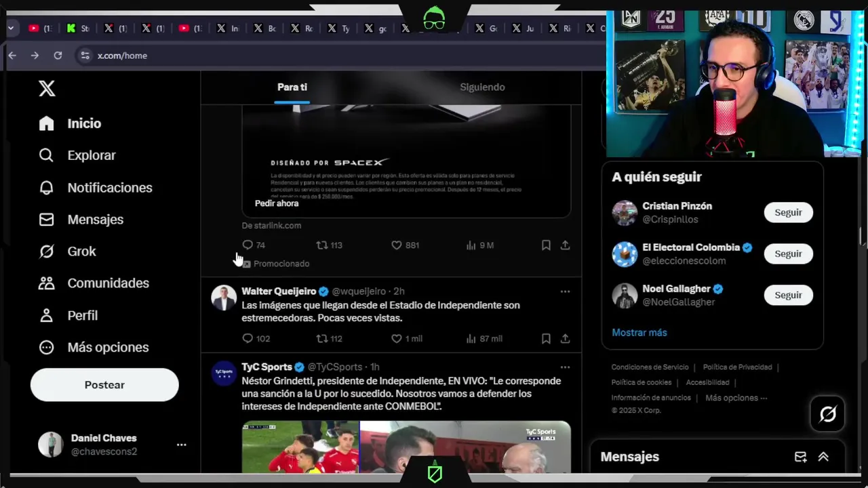868x488 pixels.
Task: Reload the browser page
Action: pyautogui.click(x=58, y=56)
